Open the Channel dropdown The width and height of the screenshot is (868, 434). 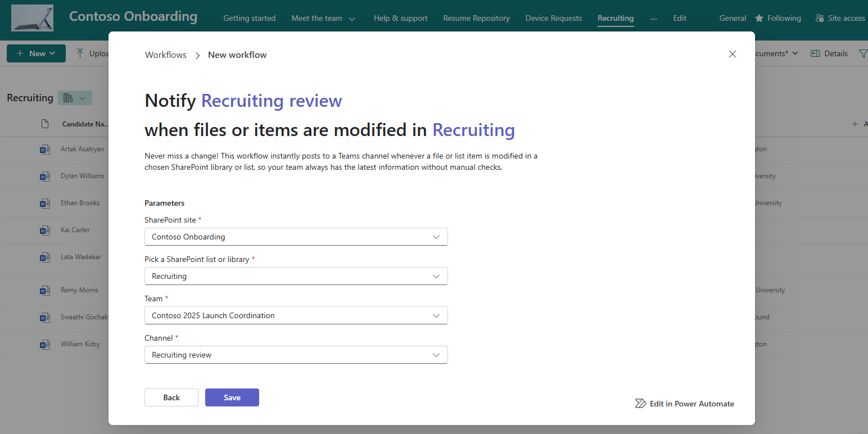(296, 355)
